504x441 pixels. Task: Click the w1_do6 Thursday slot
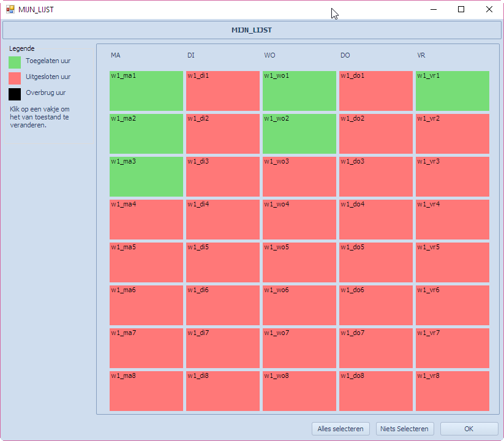[376, 306]
